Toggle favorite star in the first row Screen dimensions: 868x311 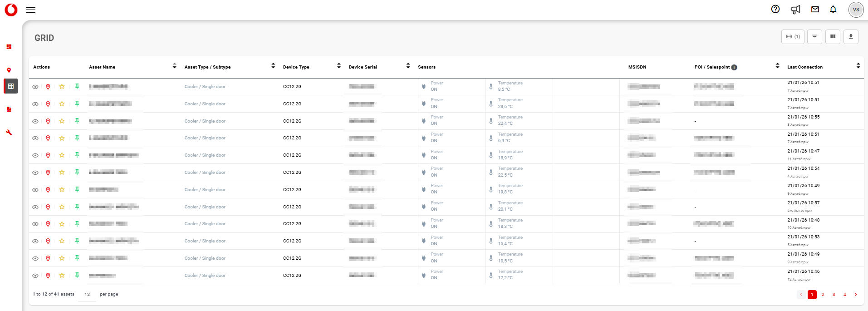click(x=62, y=87)
